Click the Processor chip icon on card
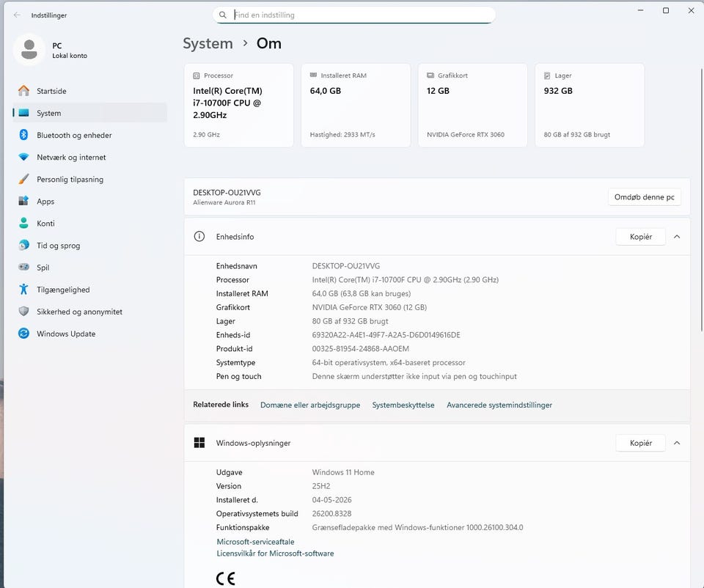Screen dimensions: 704x588 click(x=197, y=76)
